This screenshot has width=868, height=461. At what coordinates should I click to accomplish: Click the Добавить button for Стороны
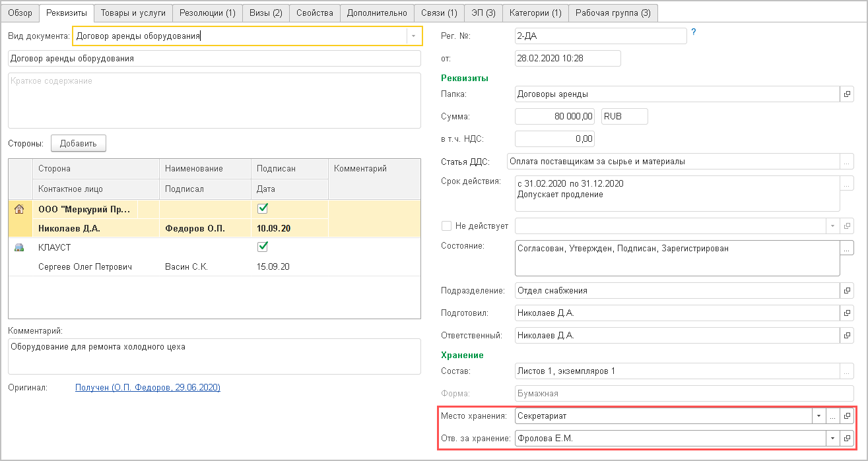click(x=79, y=143)
